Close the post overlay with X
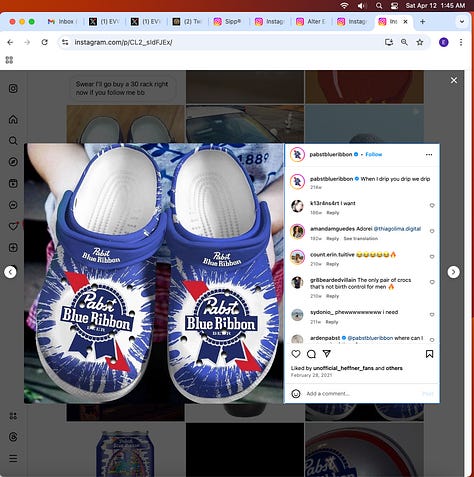Viewport: 474px width, 477px height. pos(454,80)
